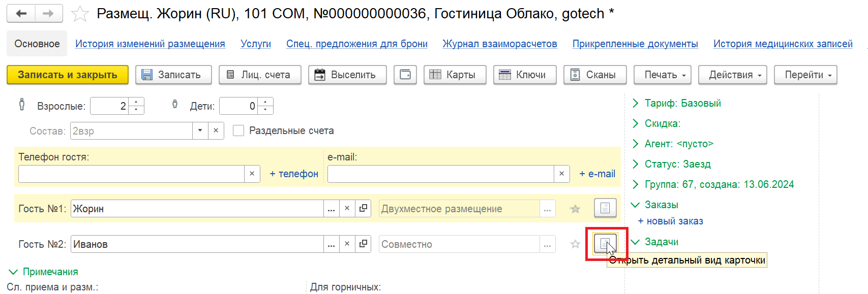Add another phone via + телефон link
This screenshot has width=868, height=294.
pos(294,174)
